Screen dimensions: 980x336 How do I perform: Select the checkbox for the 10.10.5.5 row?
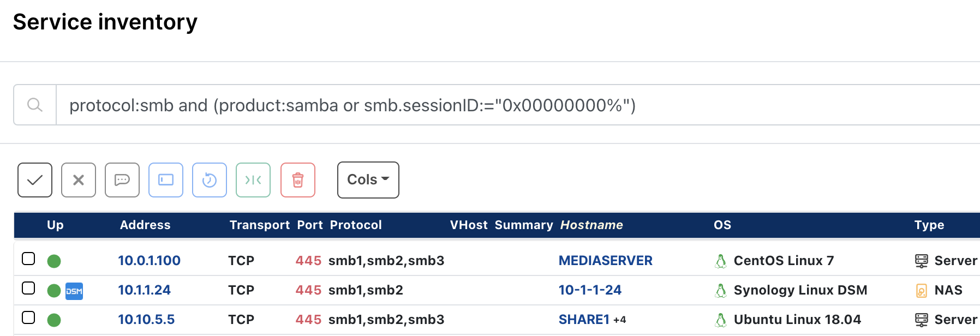pyautogui.click(x=28, y=318)
